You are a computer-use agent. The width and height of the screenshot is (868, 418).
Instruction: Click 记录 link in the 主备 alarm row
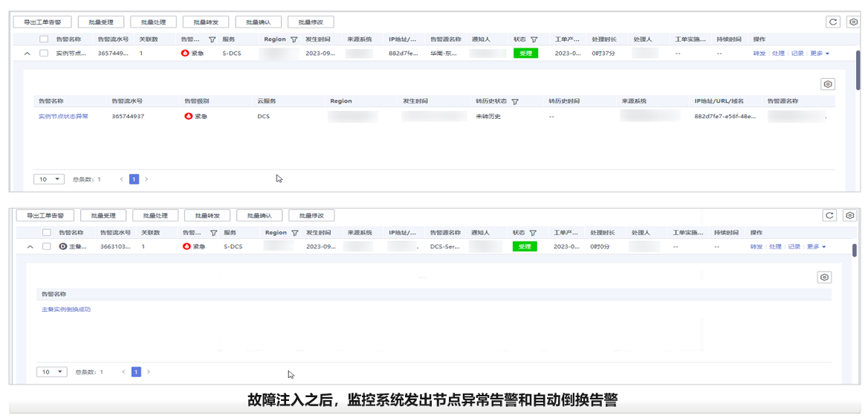coord(794,246)
